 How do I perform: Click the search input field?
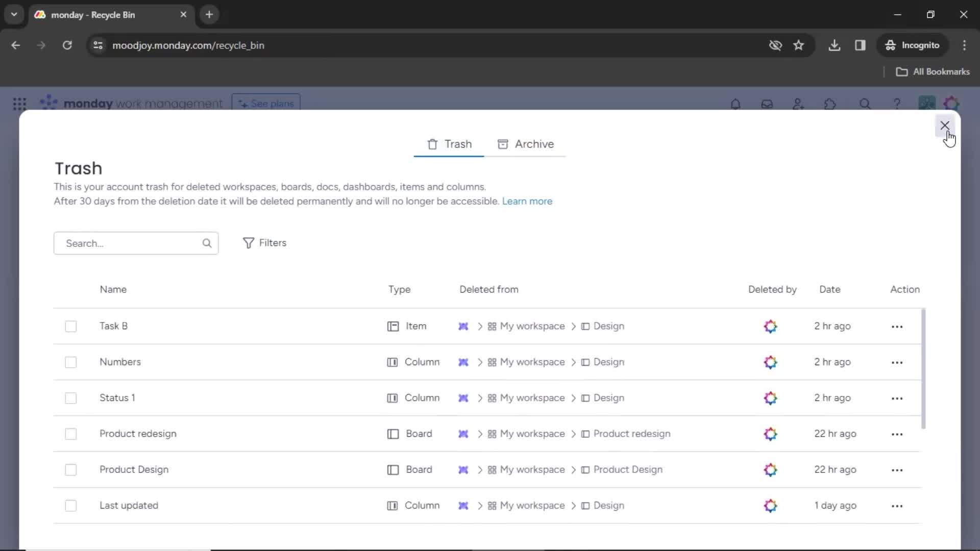136,243
